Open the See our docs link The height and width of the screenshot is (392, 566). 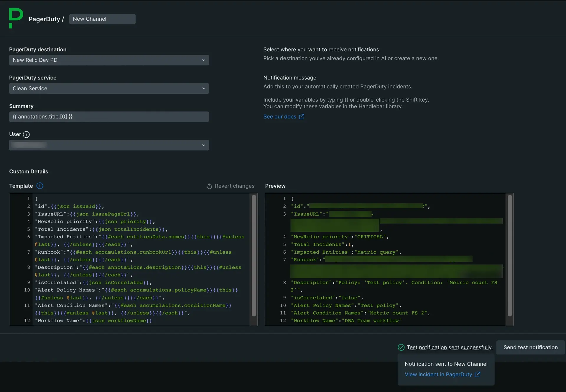[280, 117]
